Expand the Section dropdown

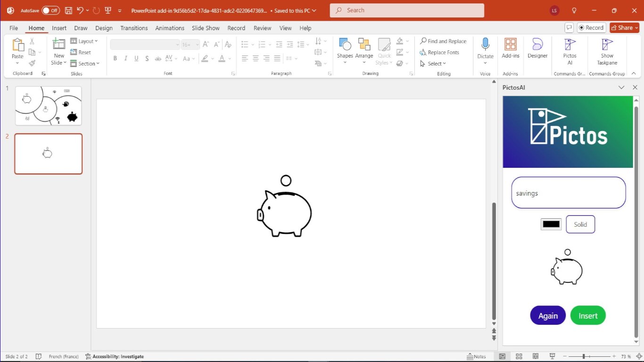[x=85, y=64]
